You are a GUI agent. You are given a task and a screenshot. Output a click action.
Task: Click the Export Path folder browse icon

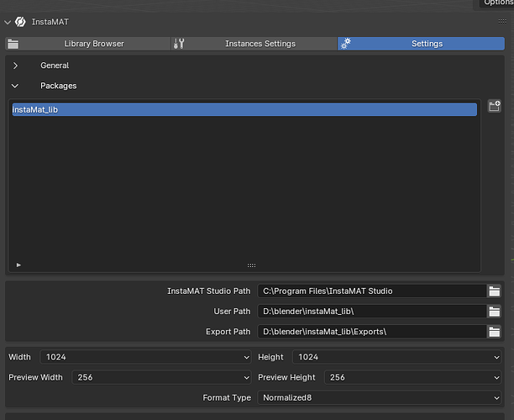pyautogui.click(x=495, y=332)
